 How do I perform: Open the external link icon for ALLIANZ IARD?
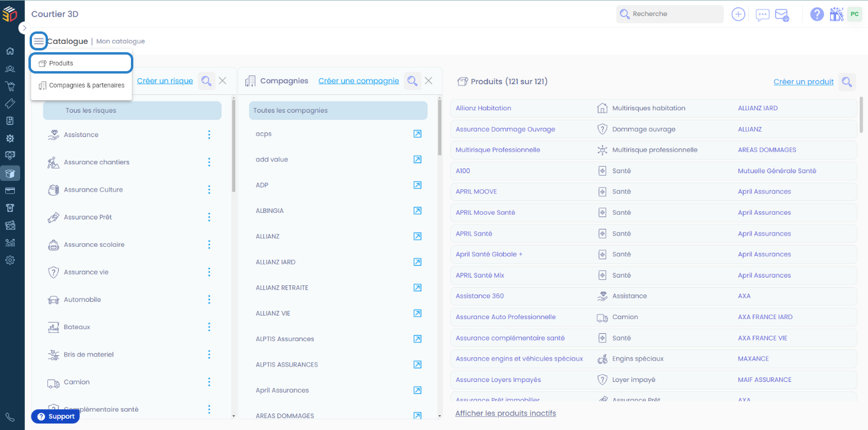[417, 262]
